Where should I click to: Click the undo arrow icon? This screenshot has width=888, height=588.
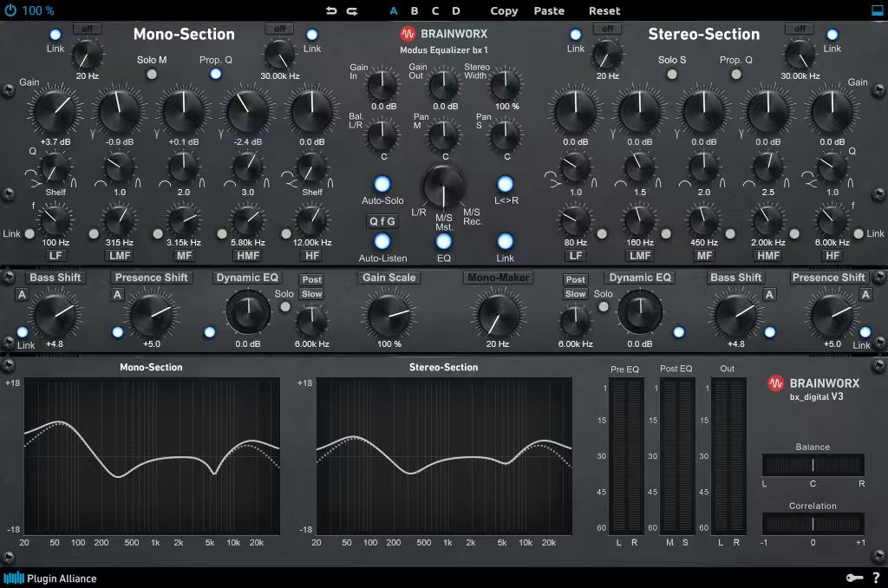[331, 10]
